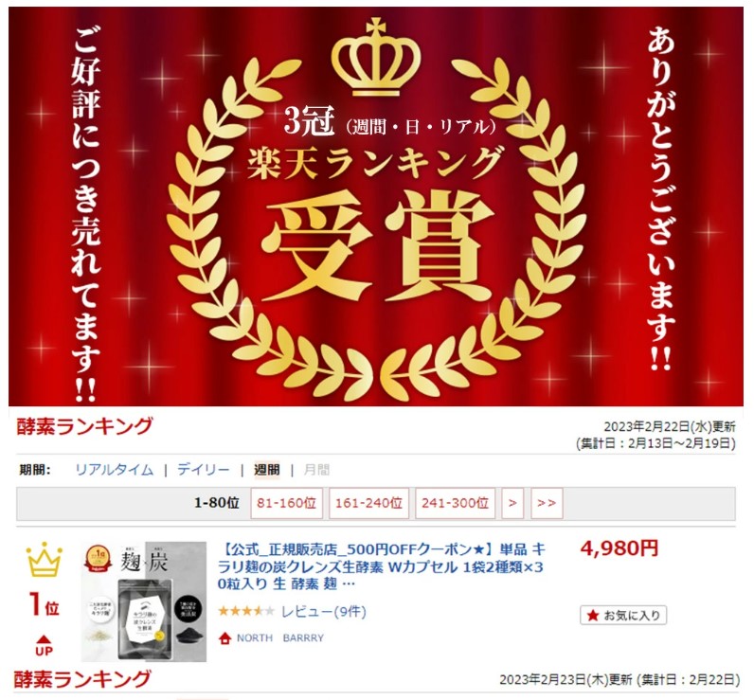Click the red UP arrow indicator
Image resolution: width=754 pixels, height=700 pixels.
(x=44, y=645)
